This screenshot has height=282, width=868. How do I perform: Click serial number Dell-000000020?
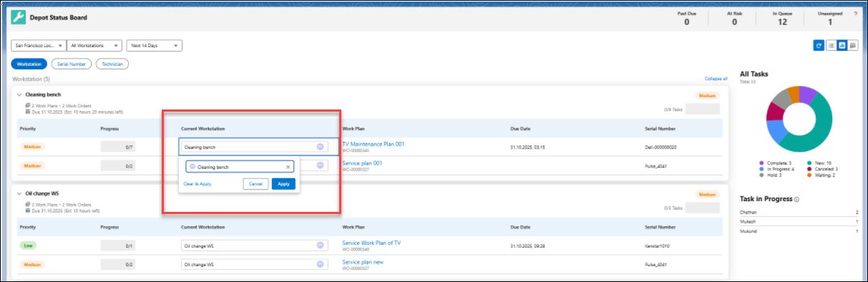pos(661,147)
